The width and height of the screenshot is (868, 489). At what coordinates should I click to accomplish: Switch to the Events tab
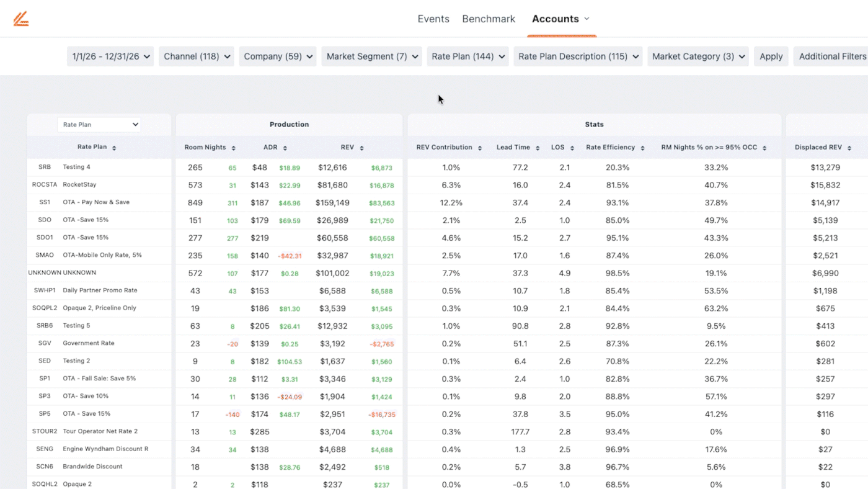click(433, 19)
